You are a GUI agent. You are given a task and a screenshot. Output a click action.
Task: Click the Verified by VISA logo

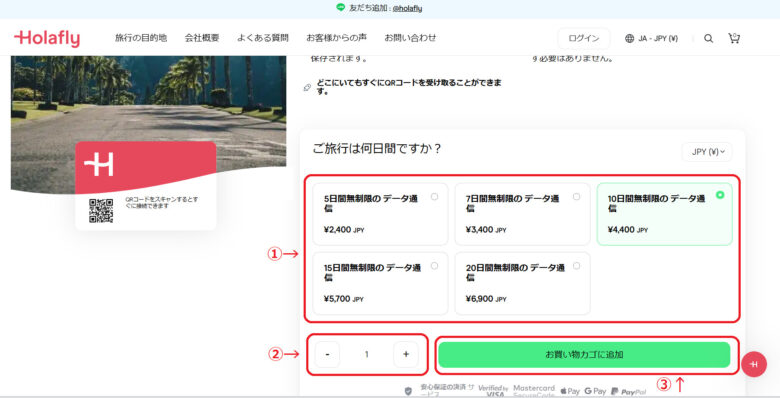pos(493,391)
